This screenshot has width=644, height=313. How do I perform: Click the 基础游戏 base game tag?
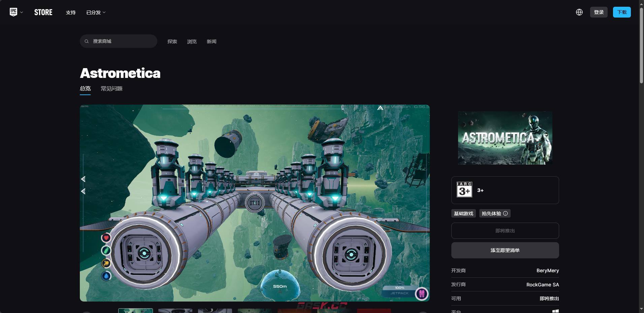click(463, 214)
